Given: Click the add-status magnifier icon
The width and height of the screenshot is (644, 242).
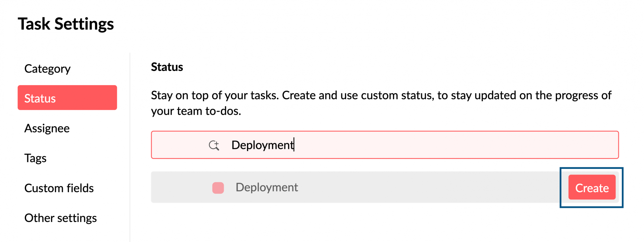Looking at the screenshot, I should (214, 145).
